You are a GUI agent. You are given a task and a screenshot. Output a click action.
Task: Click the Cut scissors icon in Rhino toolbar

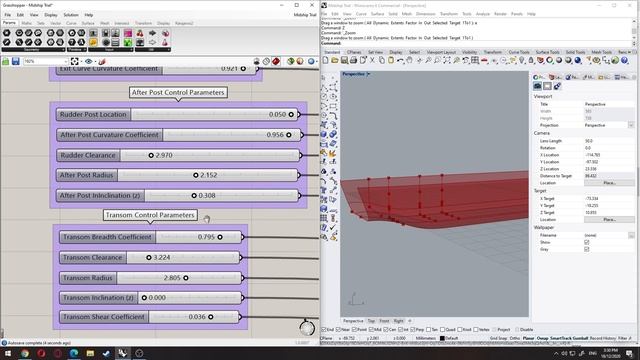372,60
